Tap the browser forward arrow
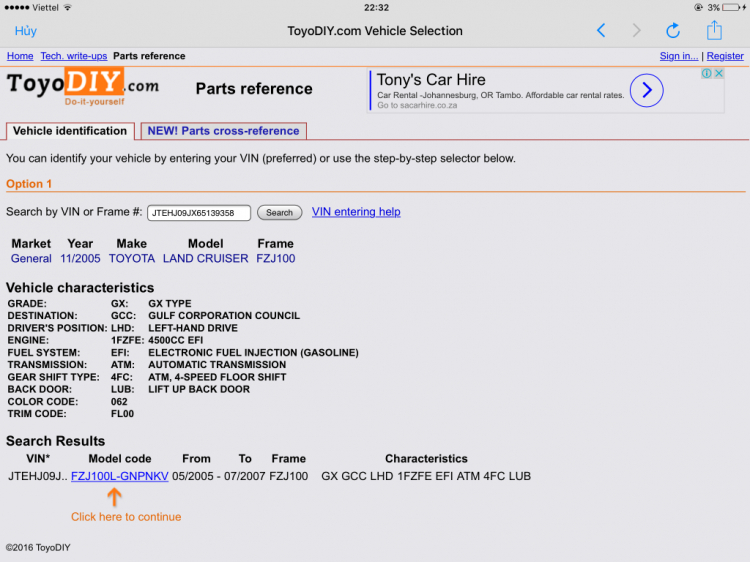The height and width of the screenshot is (562, 750). point(636,31)
